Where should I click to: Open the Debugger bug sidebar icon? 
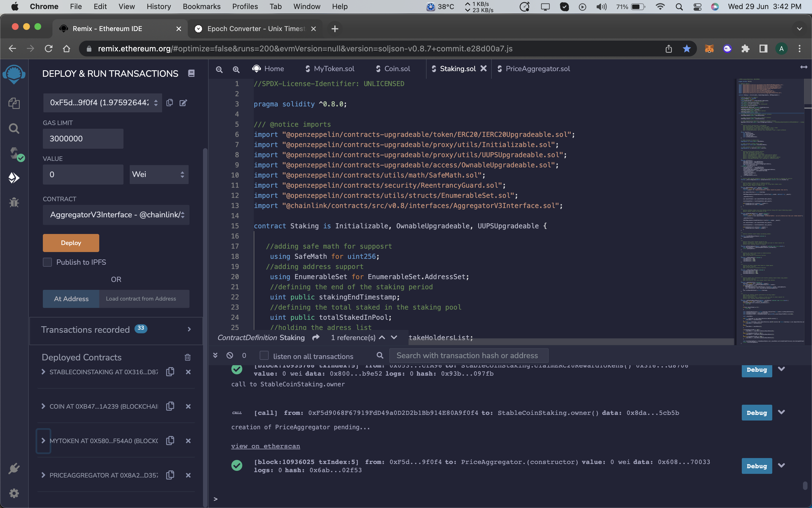14,202
